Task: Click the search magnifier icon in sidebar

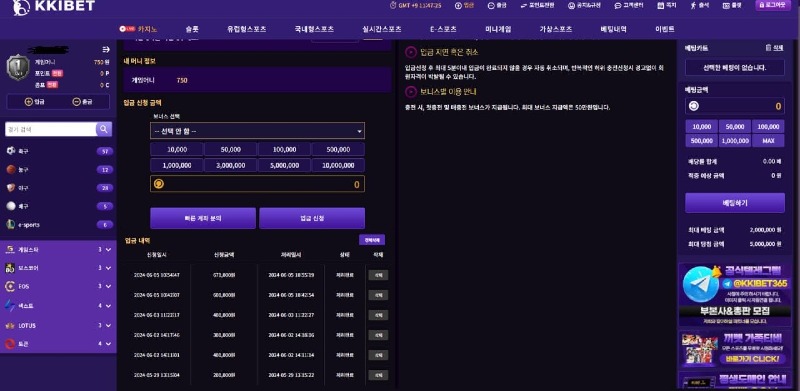Action: pos(104,129)
